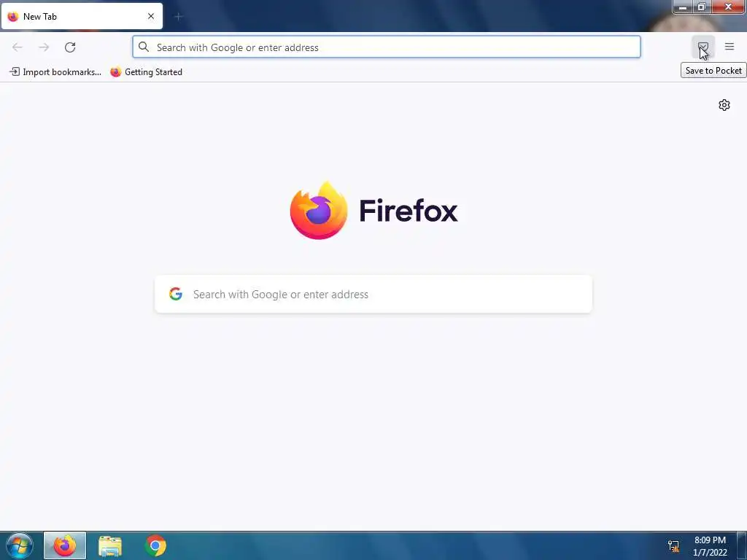Image resolution: width=747 pixels, height=560 pixels.
Task: Reload the current page
Action: point(70,47)
